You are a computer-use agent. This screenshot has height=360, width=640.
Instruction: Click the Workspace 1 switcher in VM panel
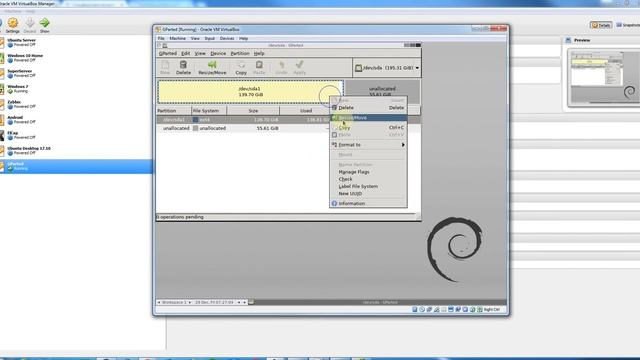tap(174, 302)
